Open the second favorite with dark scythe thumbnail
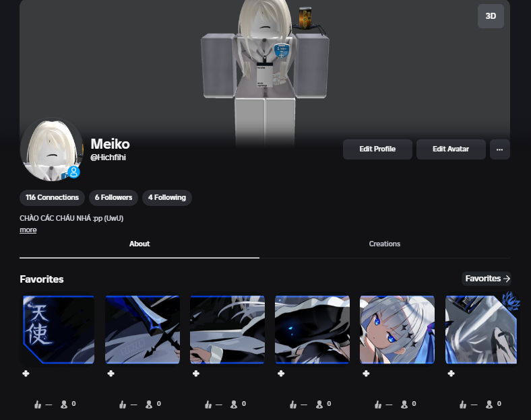This screenshot has width=531, height=420. click(x=142, y=330)
